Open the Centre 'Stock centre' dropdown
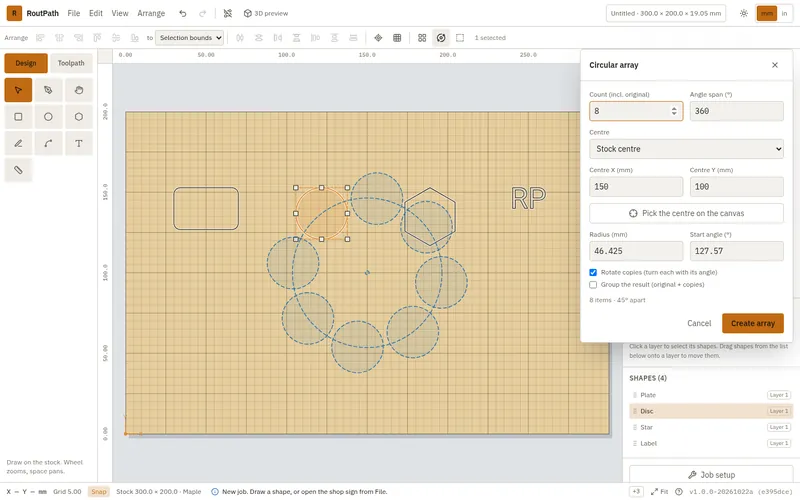Image resolution: width=800 pixels, height=500 pixels. pos(686,149)
